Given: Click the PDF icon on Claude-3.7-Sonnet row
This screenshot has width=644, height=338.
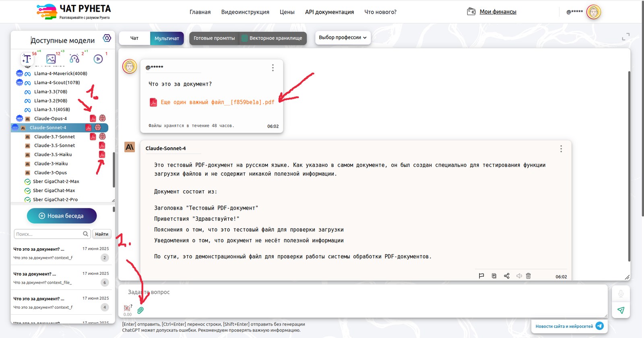Looking at the screenshot, I should 93,136.
